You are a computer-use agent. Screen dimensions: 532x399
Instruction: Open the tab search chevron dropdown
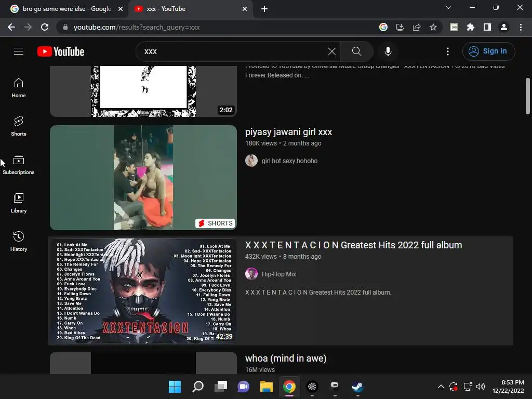(x=448, y=7)
